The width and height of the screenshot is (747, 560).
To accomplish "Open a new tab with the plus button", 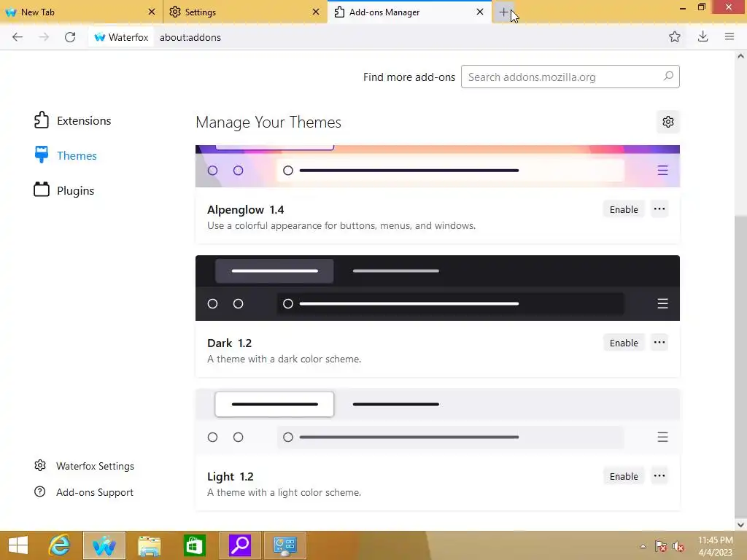I will coord(503,12).
